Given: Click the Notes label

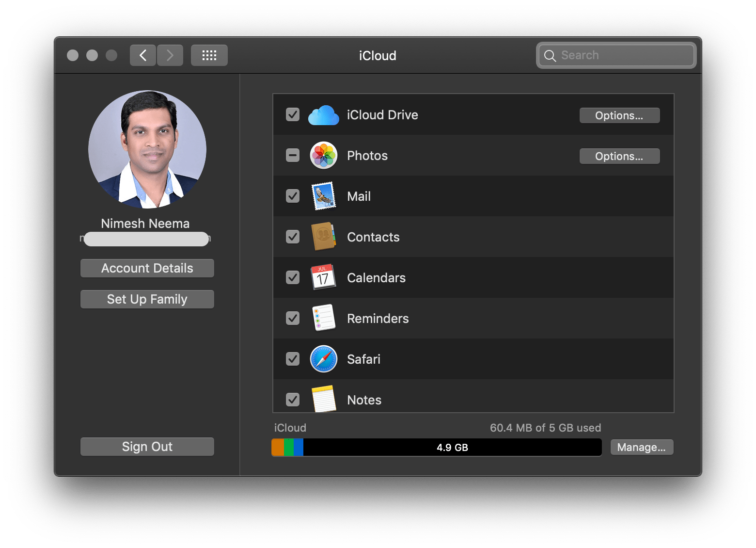Looking at the screenshot, I should 364,400.
